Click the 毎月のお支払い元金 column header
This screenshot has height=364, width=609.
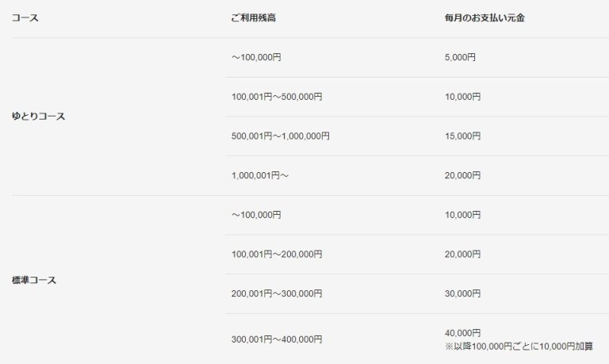click(485, 17)
